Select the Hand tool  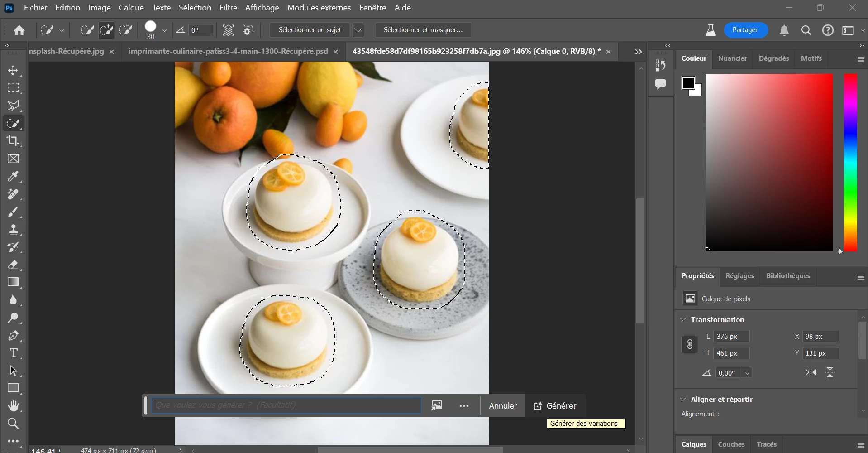tap(13, 406)
